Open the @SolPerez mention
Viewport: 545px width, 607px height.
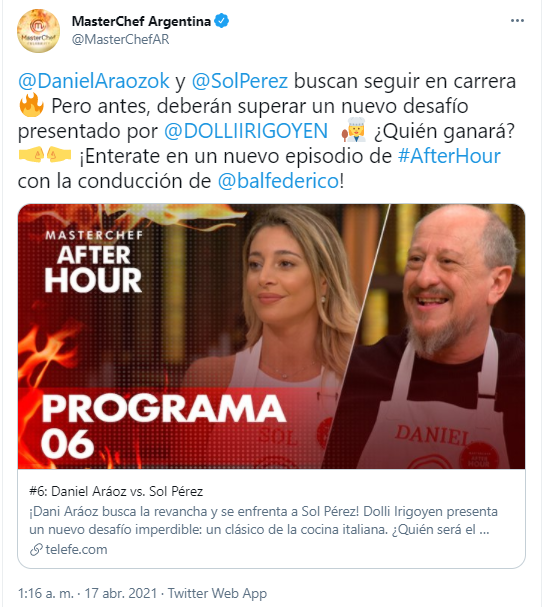click(x=240, y=81)
